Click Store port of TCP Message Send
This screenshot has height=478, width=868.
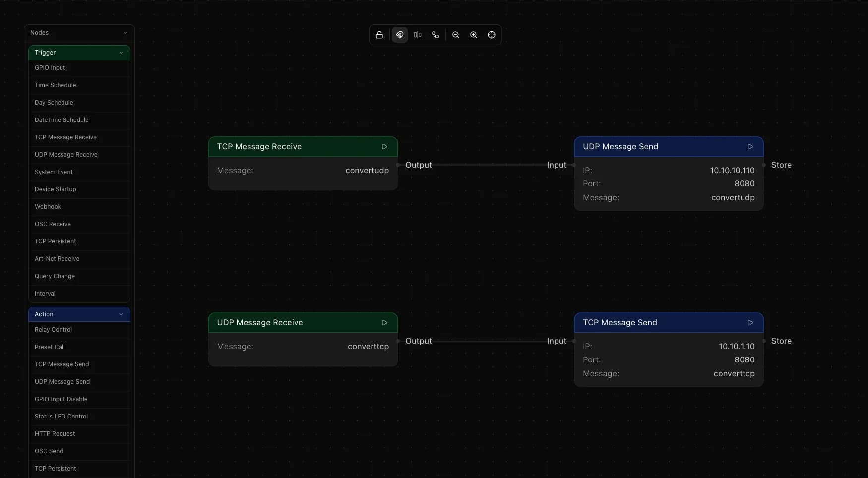[764, 341]
